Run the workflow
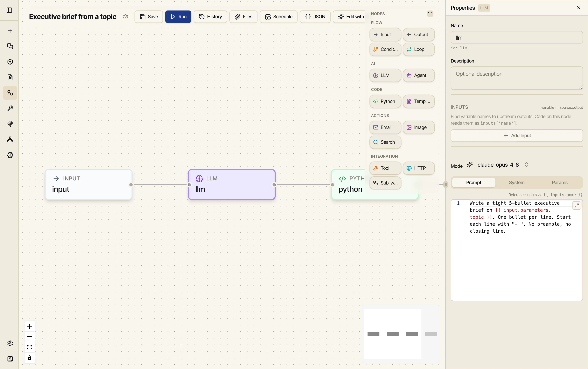 coord(178,17)
